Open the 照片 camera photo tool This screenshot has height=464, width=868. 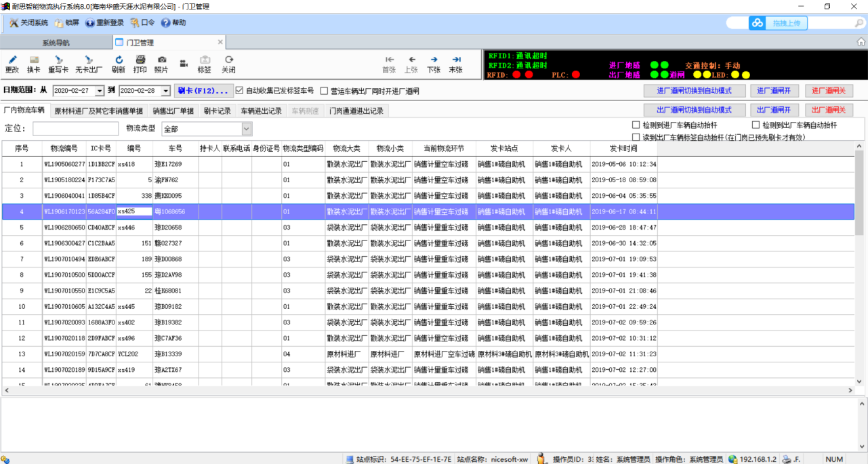click(161, 60)
